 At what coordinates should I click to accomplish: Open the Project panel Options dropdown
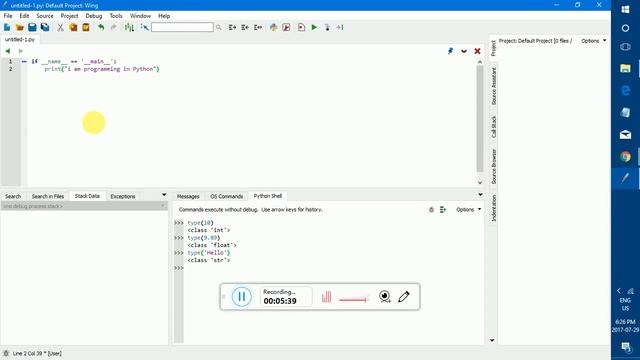pyautogui.click(x=593, y=41)
